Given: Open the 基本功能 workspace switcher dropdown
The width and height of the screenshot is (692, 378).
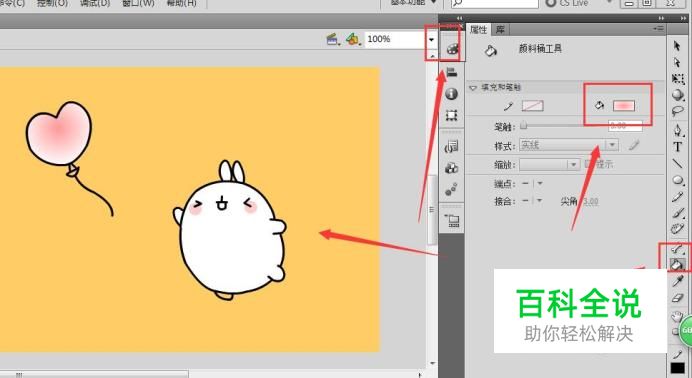Looking at the screenshot, I should (414, 3).
